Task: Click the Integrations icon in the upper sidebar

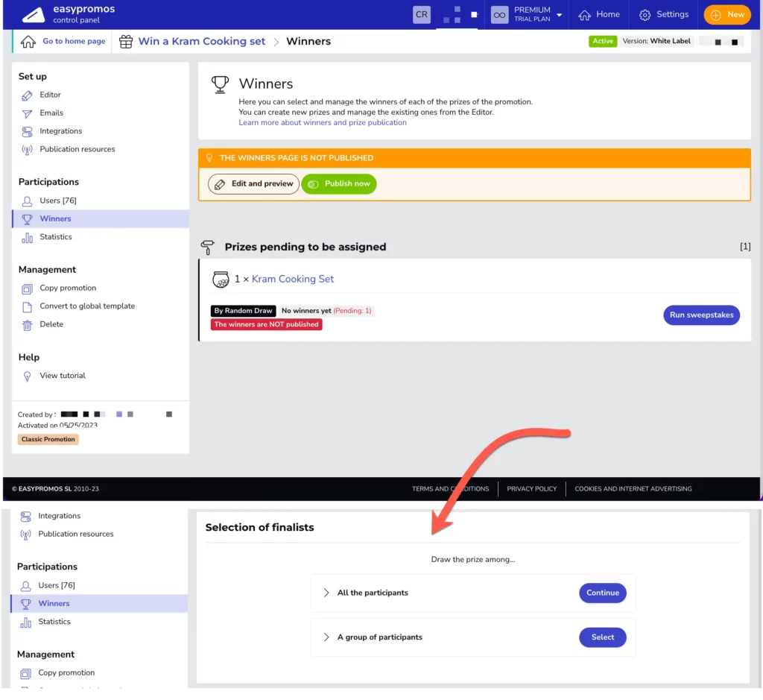Action: click(x=28, y=131)
